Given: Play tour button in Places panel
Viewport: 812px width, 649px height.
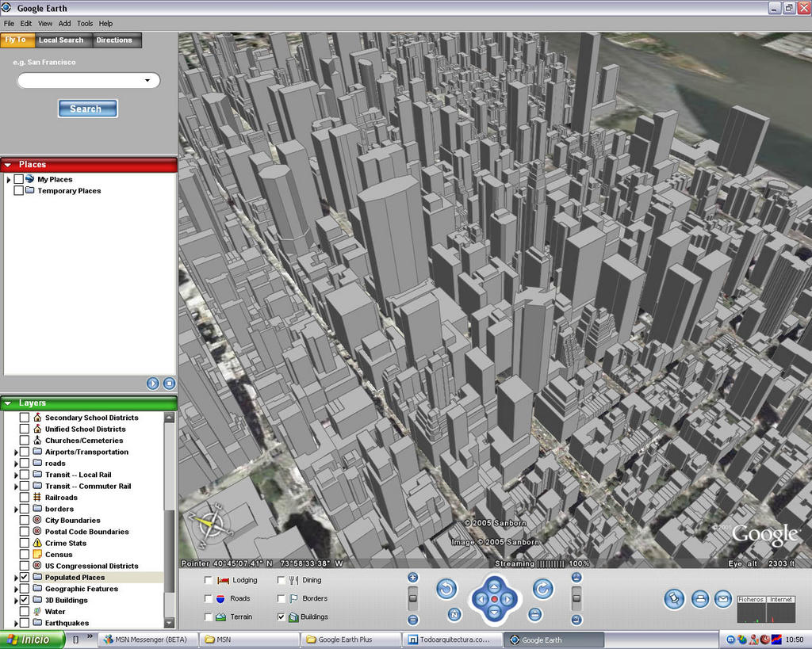Looking at the screenshot, I should [153, 384].
